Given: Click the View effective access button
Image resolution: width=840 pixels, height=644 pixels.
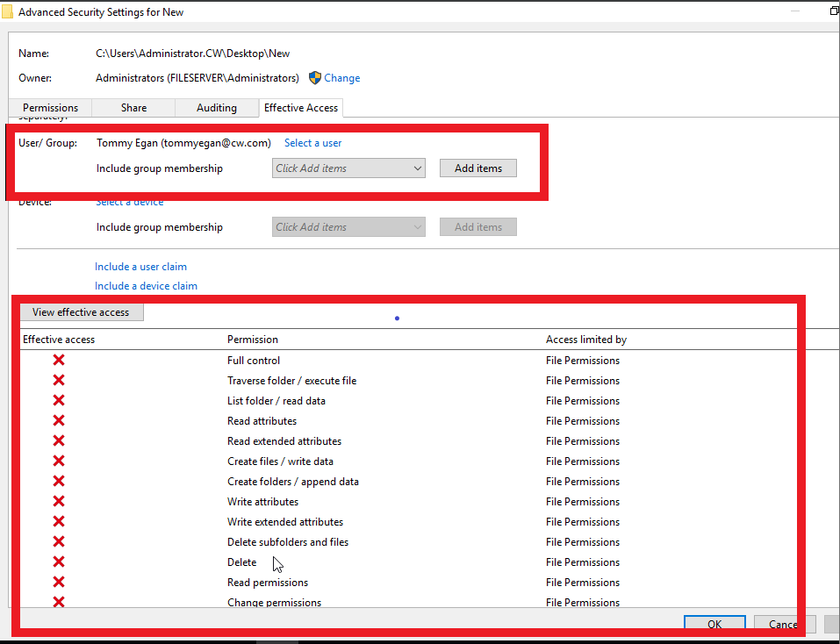Looking at the screenshot, I should coord(81,312).
